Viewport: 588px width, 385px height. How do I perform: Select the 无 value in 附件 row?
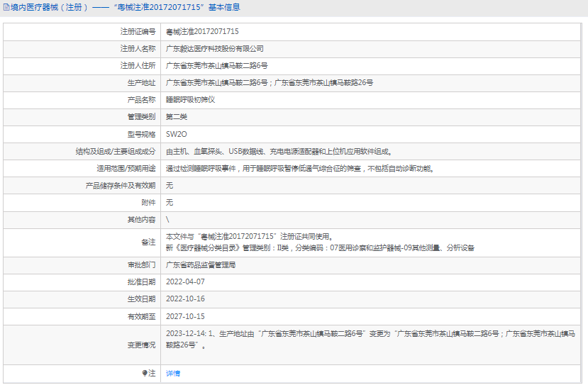(170, 203)
